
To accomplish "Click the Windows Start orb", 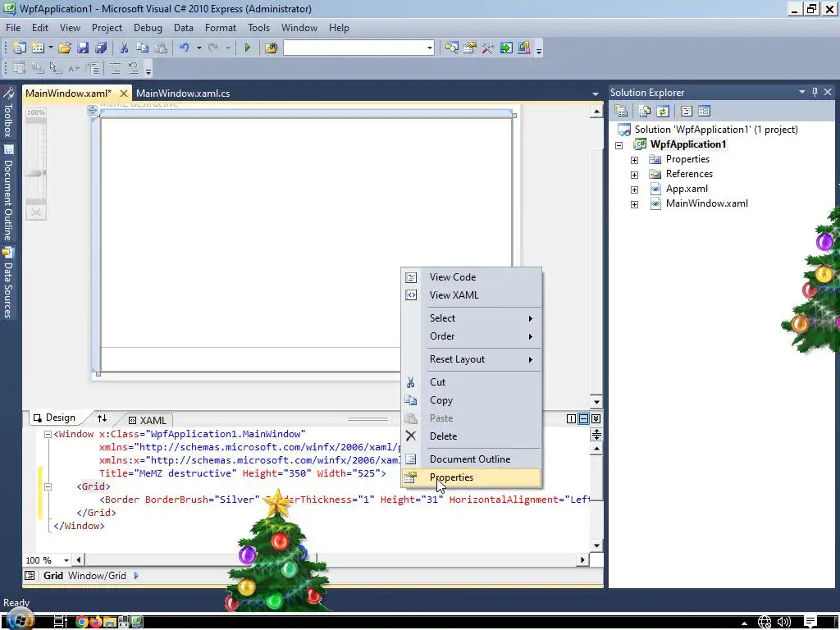I will pyautogui.click(x=20, y=620).
